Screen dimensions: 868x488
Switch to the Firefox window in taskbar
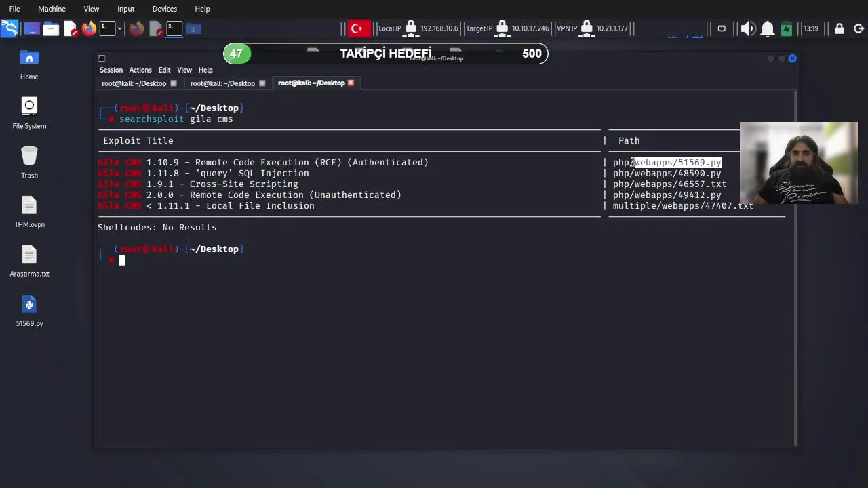click(x=136, y=28)
